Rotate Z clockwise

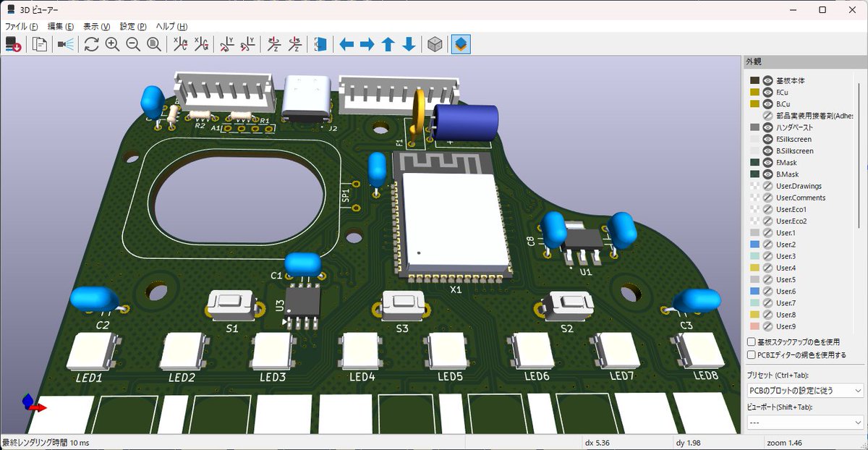(273, 44)
